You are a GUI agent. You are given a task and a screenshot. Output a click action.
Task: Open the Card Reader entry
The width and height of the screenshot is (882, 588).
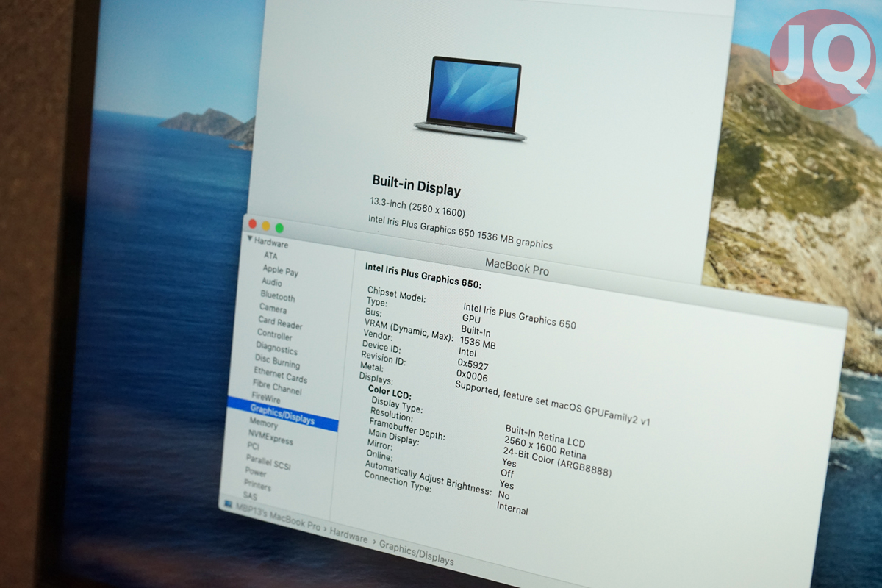280,323
